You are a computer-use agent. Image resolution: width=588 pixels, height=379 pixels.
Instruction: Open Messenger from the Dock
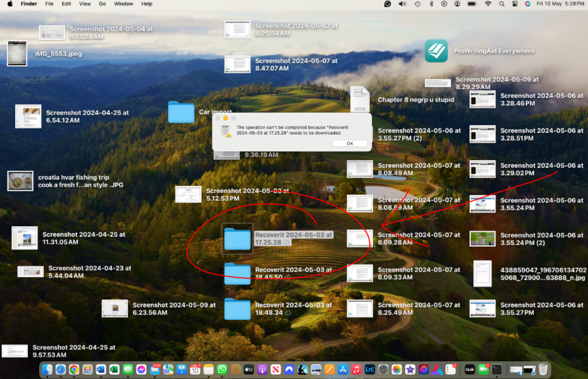142,370
